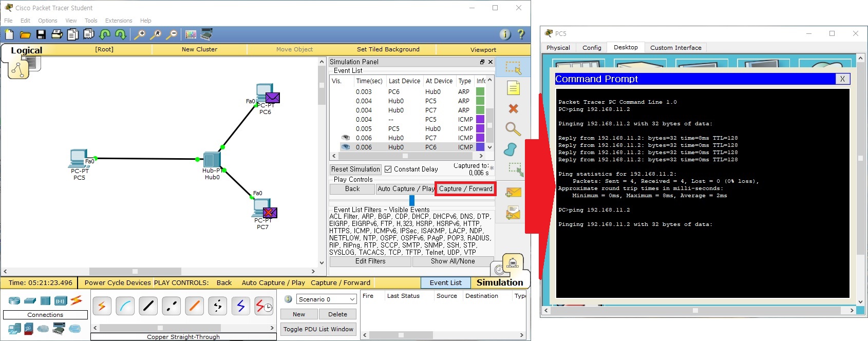
Task: Switch to Config tab in PC5 window
Action: 592,47
